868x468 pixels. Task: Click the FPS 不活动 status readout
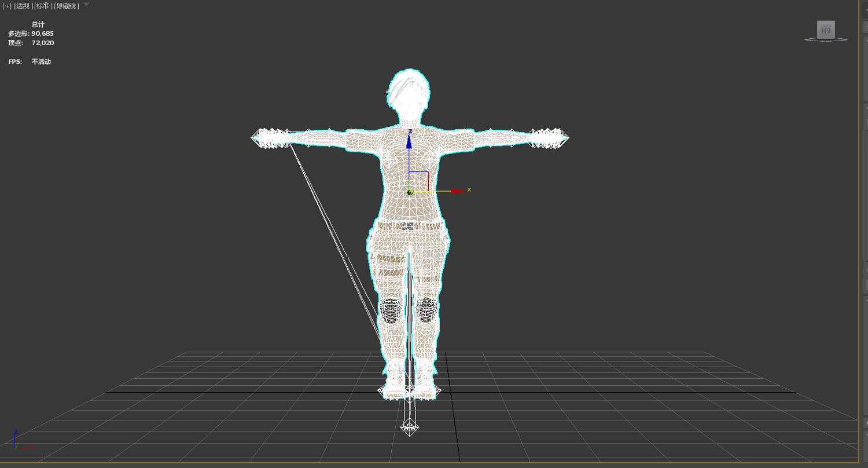pyautogui.click(x=30, y=61)
